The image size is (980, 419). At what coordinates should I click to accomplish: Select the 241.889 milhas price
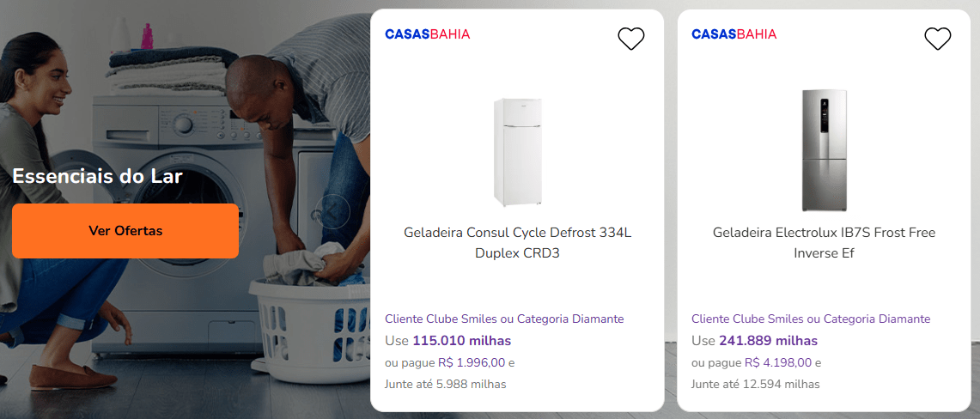click(x=768, y=341)
